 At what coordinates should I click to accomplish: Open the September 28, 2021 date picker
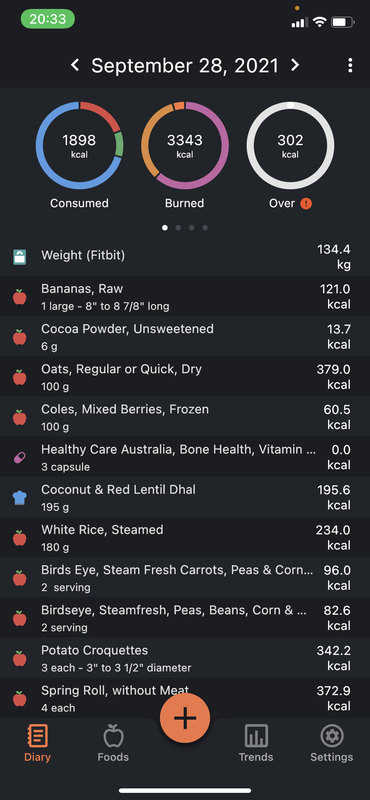pyautogui.click(x=185, y=65)
